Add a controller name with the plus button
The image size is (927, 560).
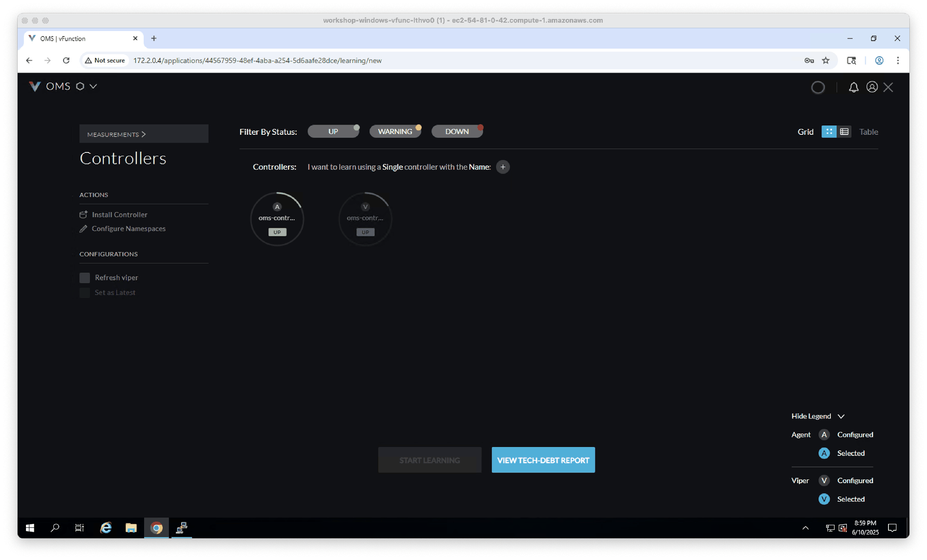point(503,167)
